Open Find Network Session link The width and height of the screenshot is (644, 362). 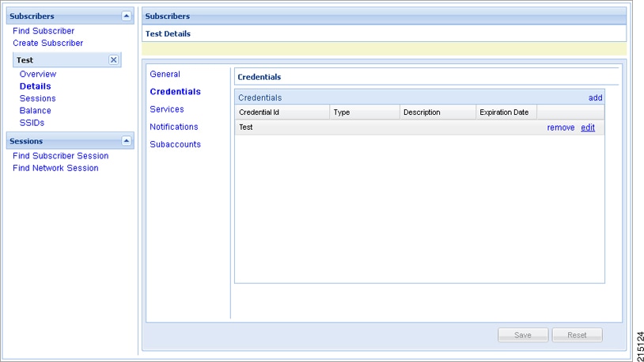point(55,168)
